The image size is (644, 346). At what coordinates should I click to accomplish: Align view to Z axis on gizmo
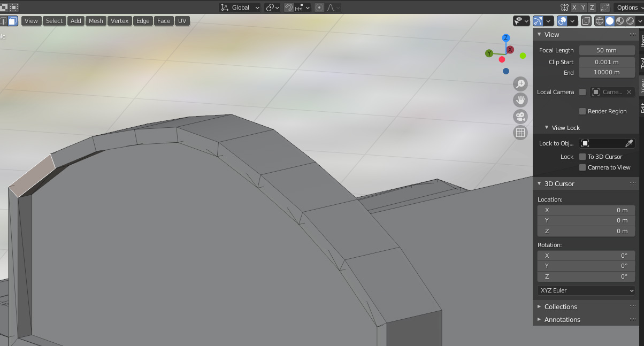coord(506,38)
